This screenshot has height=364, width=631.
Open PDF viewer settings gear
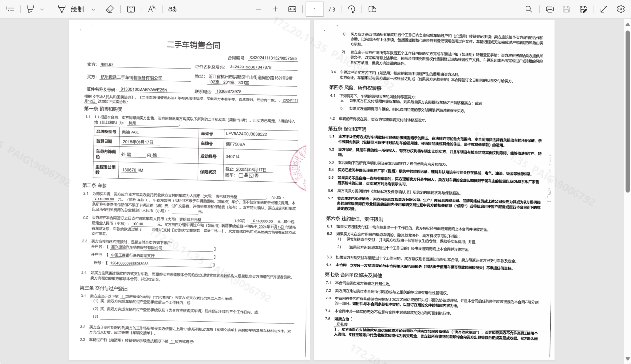[621, 9]
